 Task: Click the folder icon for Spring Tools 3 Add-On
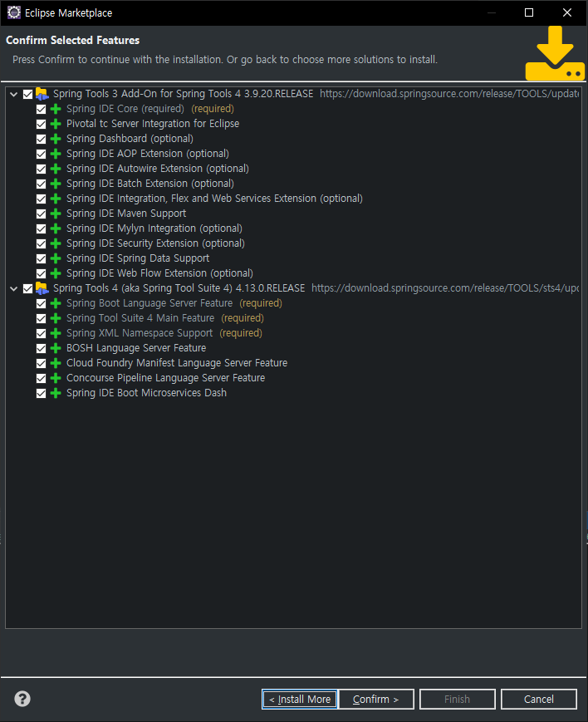(42, 94)
